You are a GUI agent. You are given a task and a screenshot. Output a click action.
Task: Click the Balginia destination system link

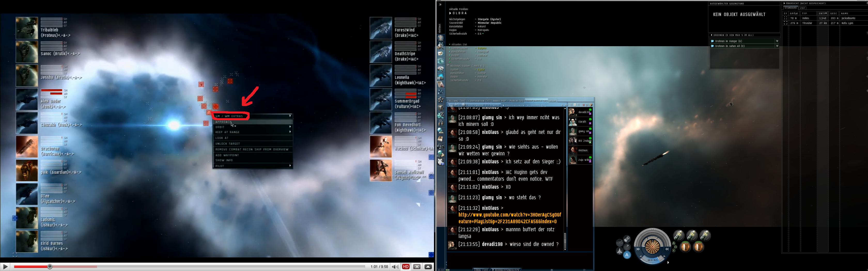[x=482, y=49]
